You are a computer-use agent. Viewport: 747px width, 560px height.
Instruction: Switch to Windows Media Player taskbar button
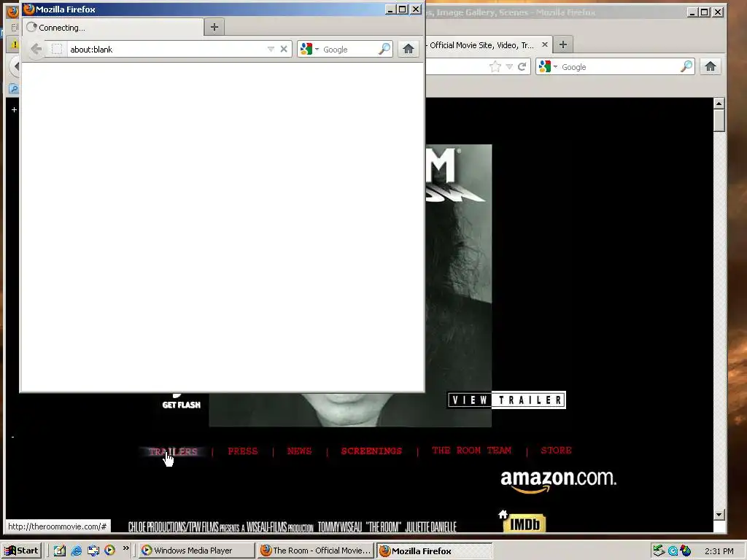click(197, 551)
